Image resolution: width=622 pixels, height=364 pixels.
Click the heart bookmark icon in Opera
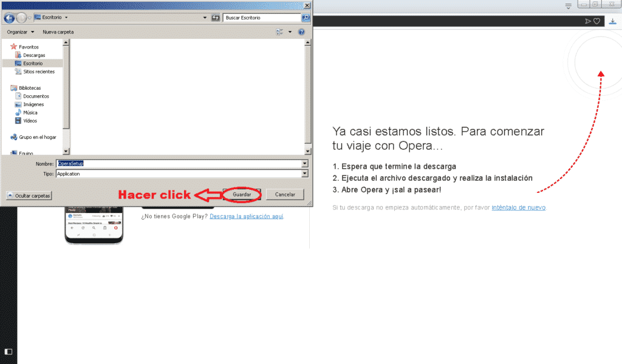pyautogui.click(x=596, y=21)
